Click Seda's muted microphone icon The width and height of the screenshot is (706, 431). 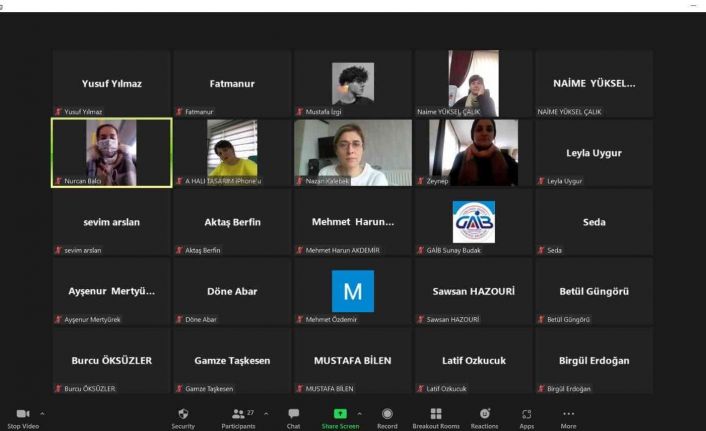pos(541,250)
